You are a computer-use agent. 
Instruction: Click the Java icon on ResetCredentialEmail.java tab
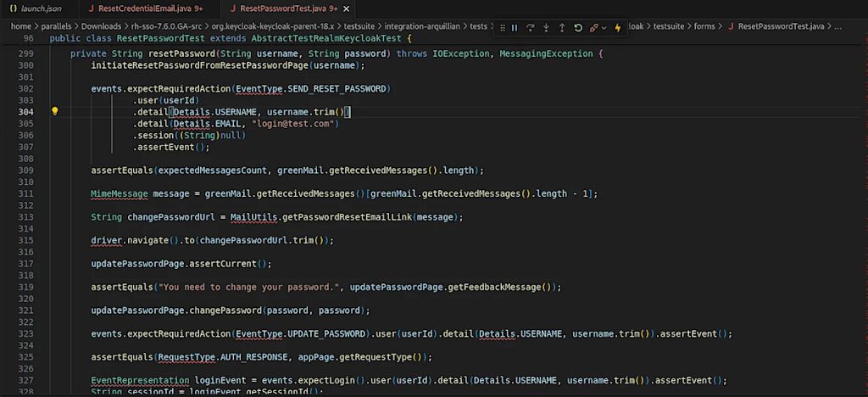91,8
